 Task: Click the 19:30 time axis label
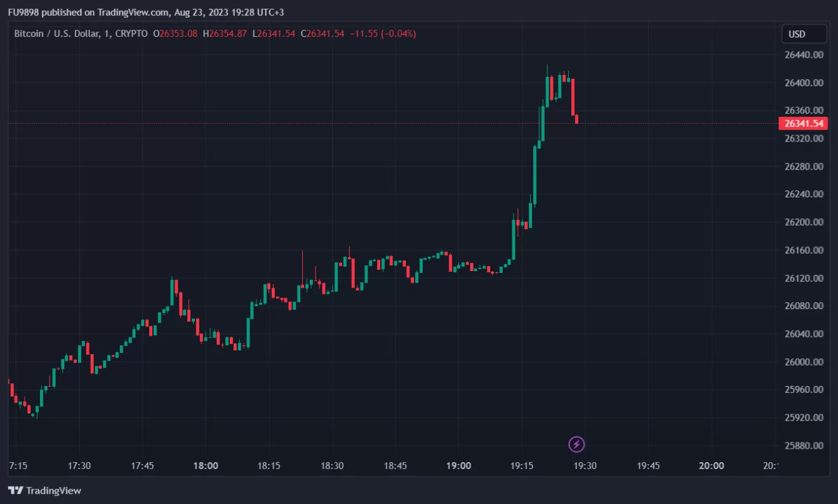tap(585, 465)
